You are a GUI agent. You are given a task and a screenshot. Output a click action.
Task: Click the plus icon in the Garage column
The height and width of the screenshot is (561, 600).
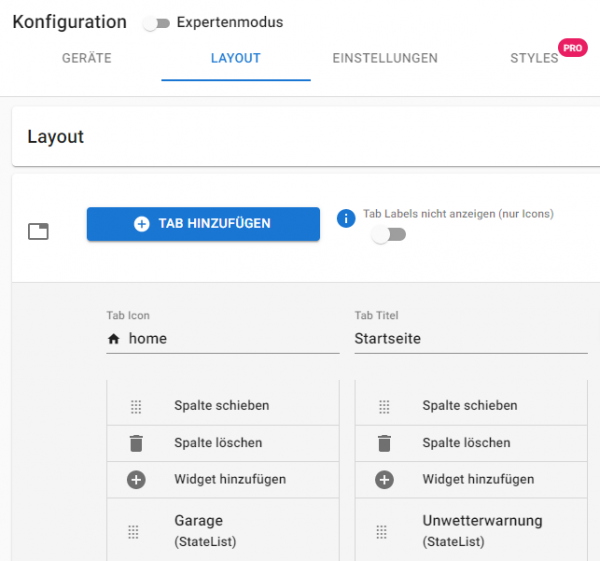point(136,480)
